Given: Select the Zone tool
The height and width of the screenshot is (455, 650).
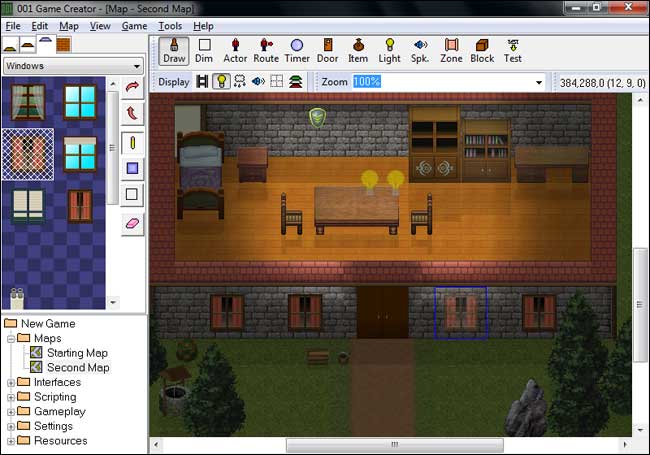Looking at the screenshot, I should [451, 50].
